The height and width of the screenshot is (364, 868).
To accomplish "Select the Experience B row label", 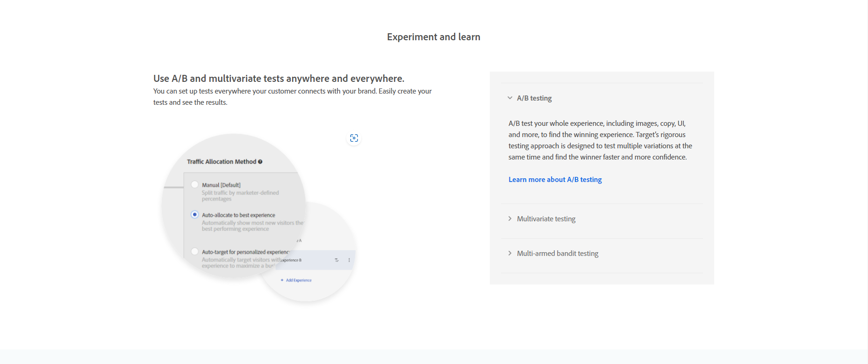I will pos(291,260).
